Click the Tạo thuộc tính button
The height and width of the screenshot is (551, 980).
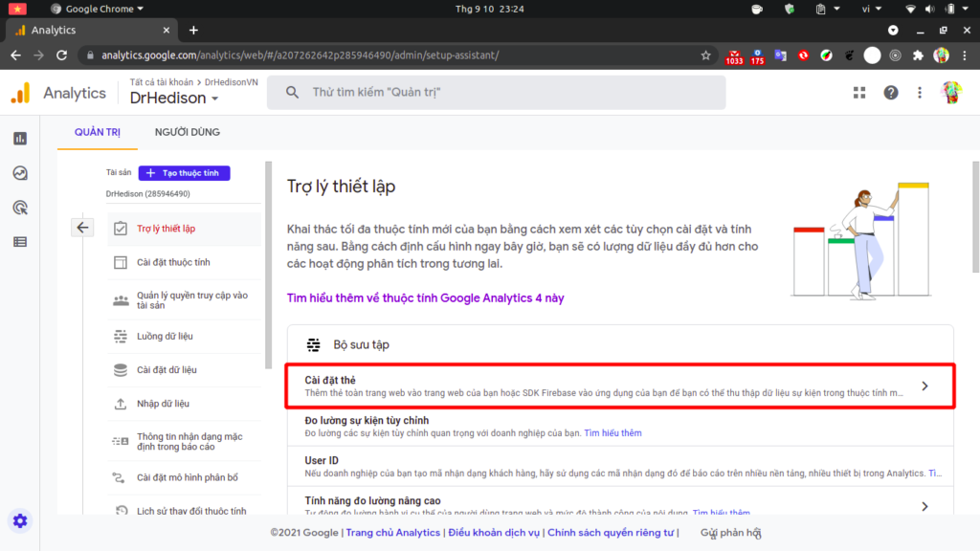point(185,173)
